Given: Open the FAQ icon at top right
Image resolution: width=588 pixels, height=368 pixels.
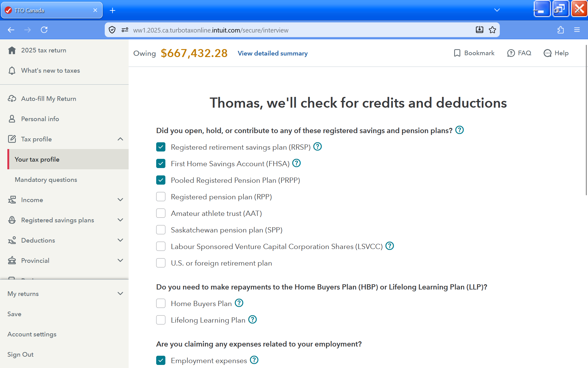Looking at the screenshot, I should tap(511, 53).
